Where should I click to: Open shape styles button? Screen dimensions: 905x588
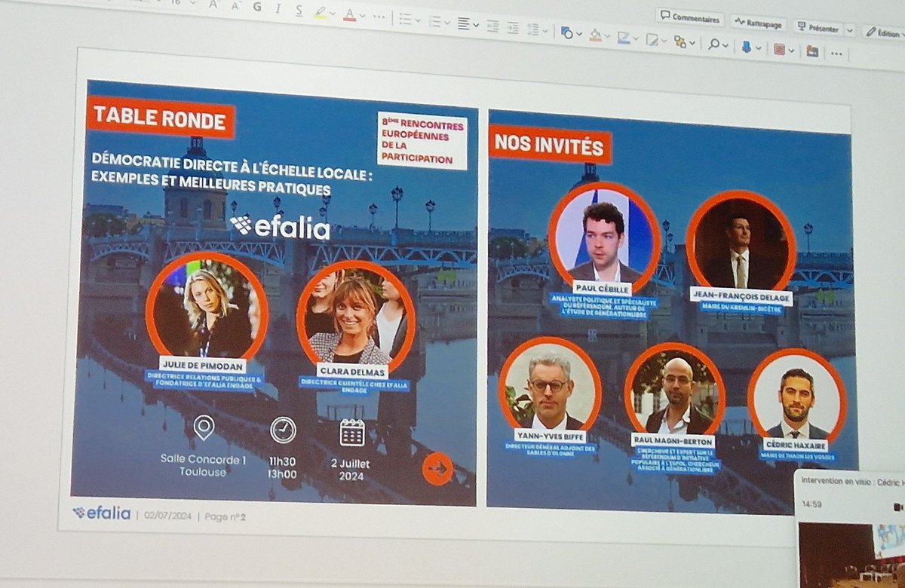(654, 39)
